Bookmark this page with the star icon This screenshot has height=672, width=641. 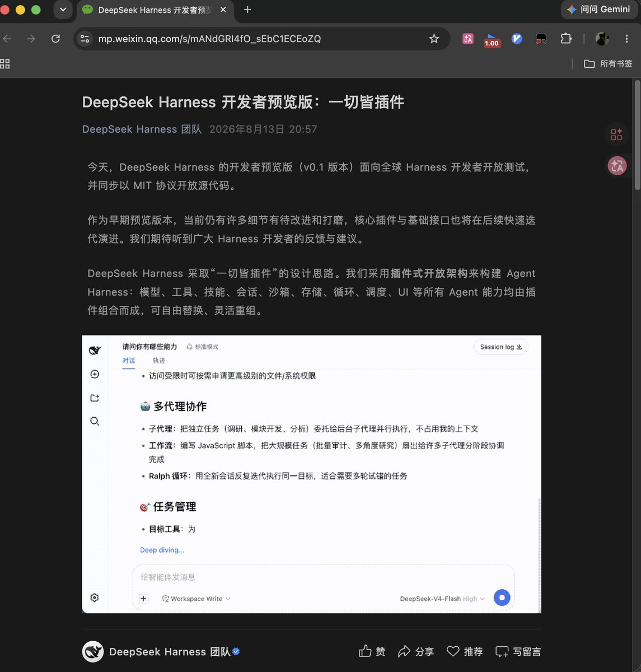[x=434, y=39]
